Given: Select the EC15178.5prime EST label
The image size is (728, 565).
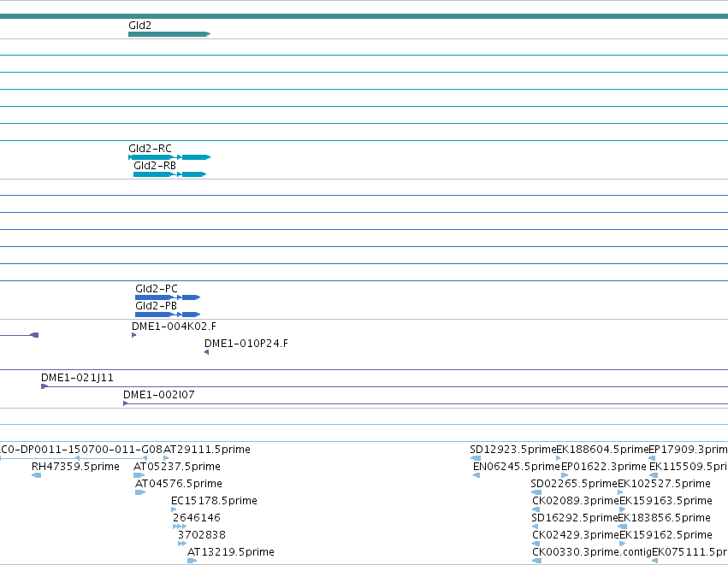Looking at the screenshot, I should pyautogui.click(x=214, y=501).
